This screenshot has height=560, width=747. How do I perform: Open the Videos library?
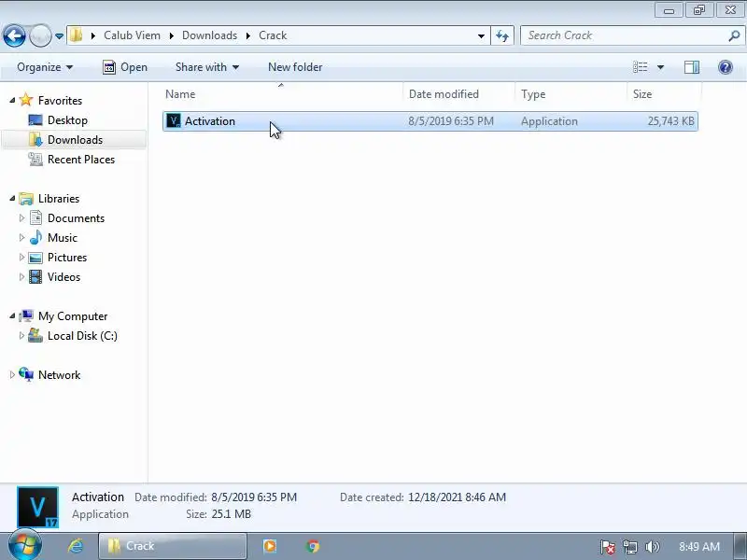[63, 276]
